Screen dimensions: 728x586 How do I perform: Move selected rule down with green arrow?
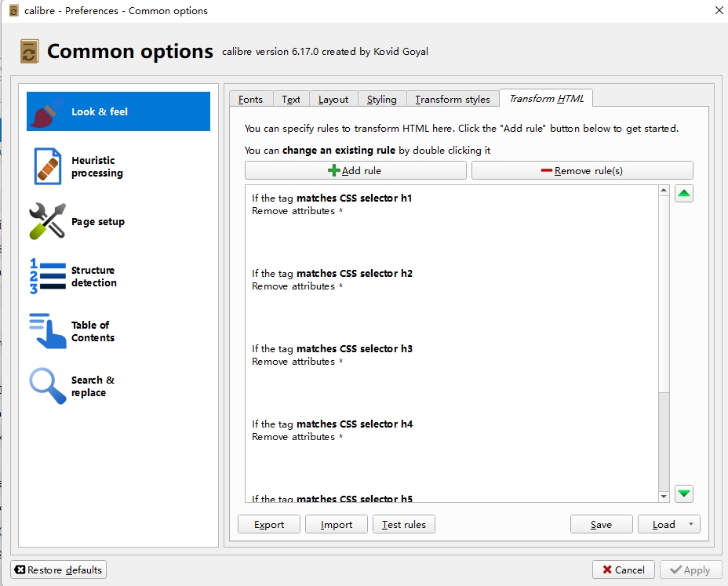(684, 493)
